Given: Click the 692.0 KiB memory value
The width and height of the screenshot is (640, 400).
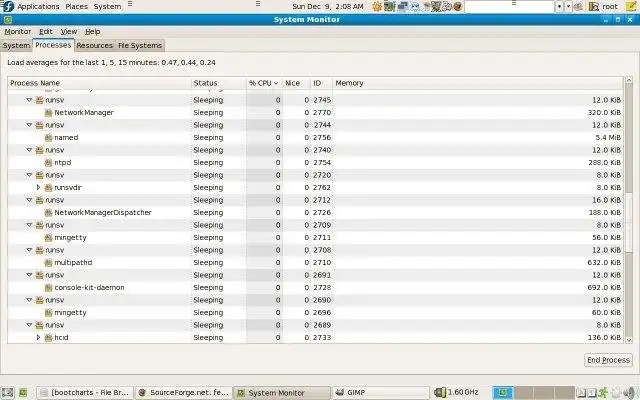Looking at the screenshot, I should click(x=604, y=287).
